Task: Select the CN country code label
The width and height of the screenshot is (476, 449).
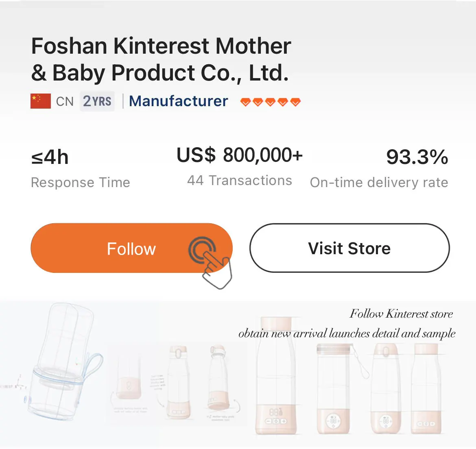Action: pos(65,101)
